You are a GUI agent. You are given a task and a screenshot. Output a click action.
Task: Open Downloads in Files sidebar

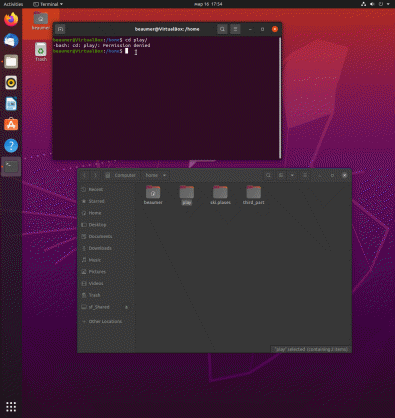point(106,248)
